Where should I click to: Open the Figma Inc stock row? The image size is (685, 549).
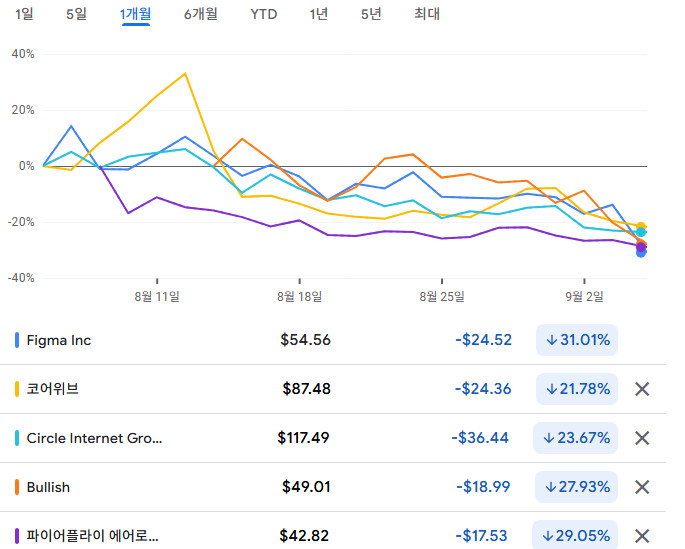coord(59,340)
